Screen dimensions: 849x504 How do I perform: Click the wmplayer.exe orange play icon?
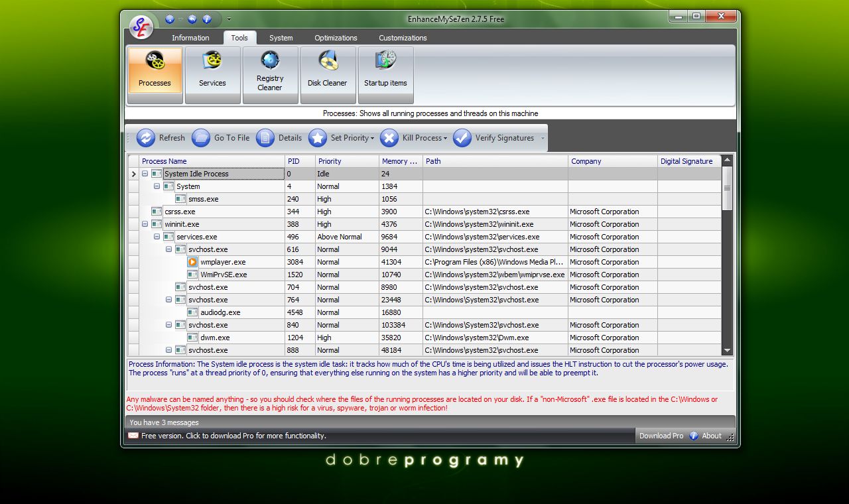pyautogui.click(x=192, y=262)
